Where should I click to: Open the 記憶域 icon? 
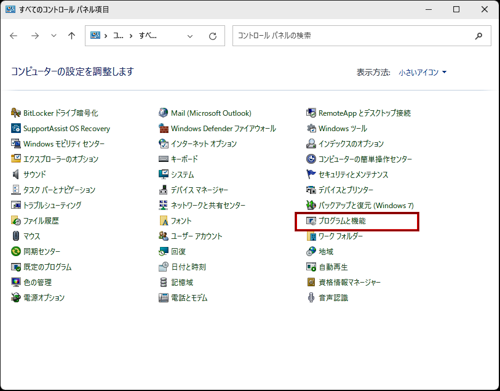(x=163, y=282)
